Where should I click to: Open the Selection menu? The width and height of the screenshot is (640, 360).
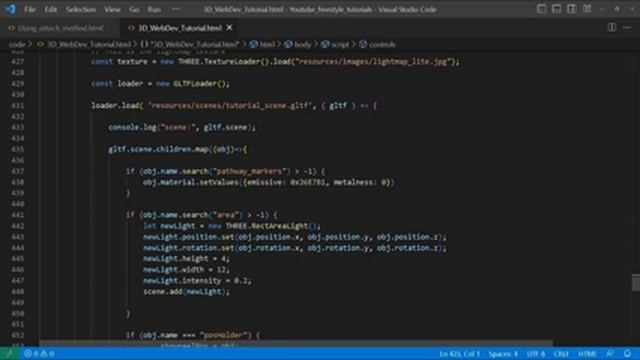pos(81,9)
